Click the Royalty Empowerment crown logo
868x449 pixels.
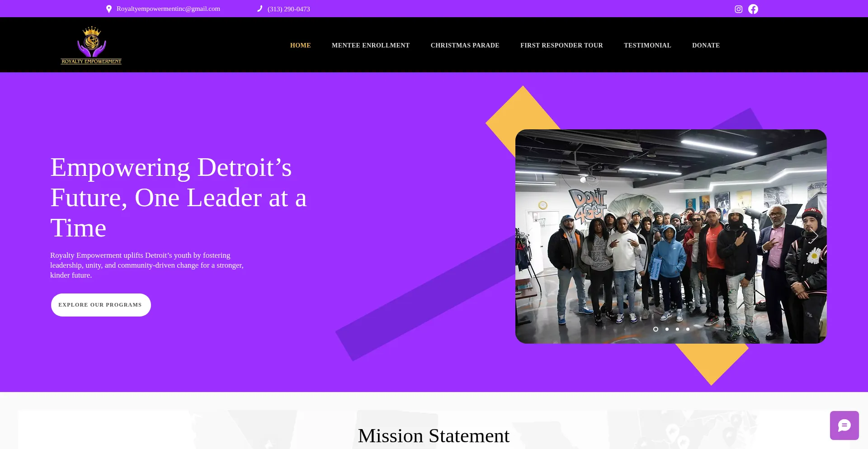point(91,45)
